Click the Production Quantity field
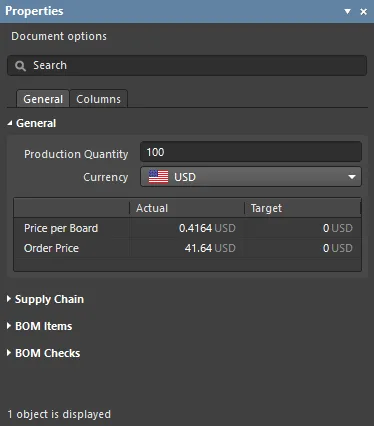This screenshot has width=374, height=426. (251, 152)
